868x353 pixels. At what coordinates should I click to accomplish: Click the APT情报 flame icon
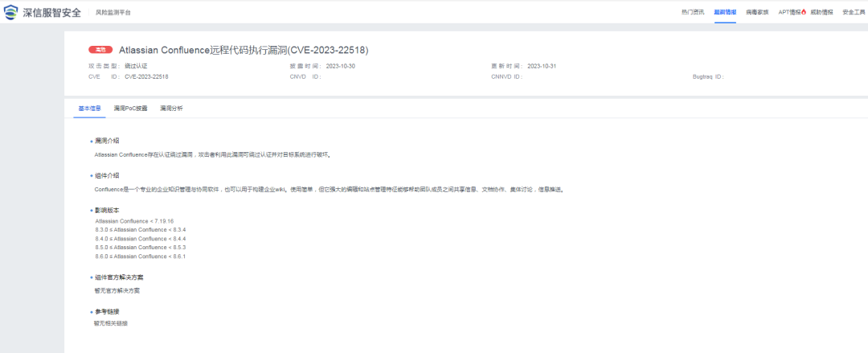pos(804,12)
